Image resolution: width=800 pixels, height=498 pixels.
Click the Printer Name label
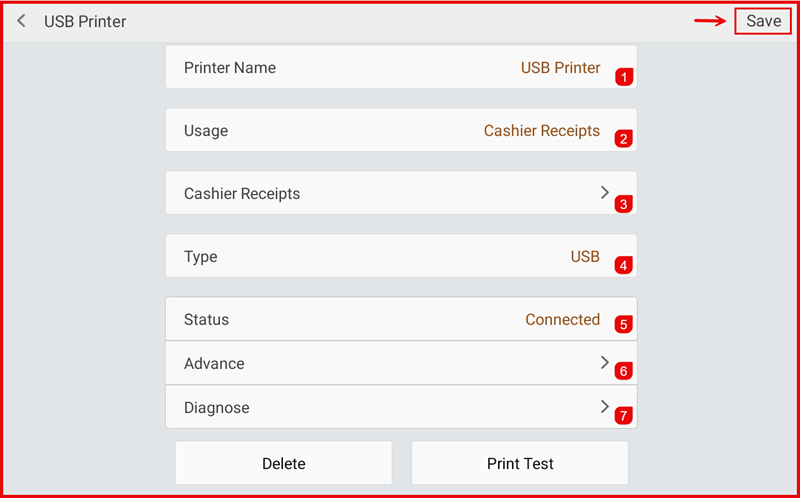coord(230,68)
